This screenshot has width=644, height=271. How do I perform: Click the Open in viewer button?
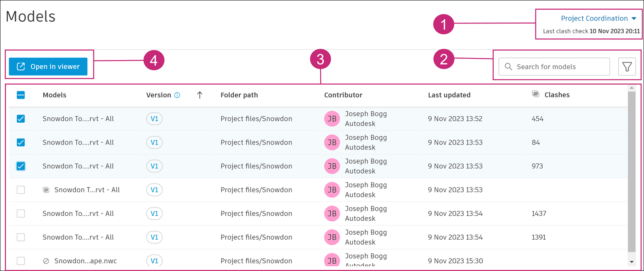[48, 67]
